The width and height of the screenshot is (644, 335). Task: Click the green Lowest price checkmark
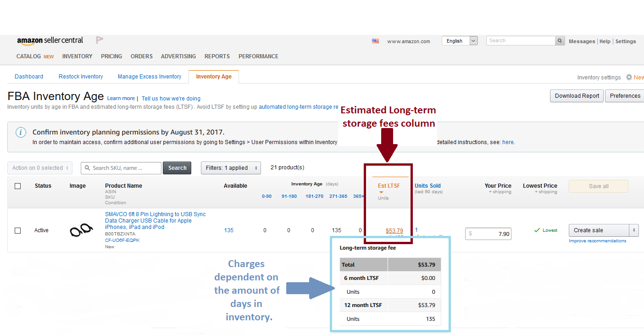(537, 230)
